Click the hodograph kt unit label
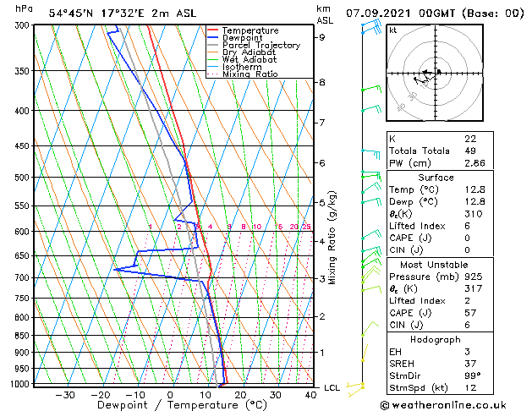Viewport: 532px width, 411px height. pyautogui.click(x=393, y=30)
